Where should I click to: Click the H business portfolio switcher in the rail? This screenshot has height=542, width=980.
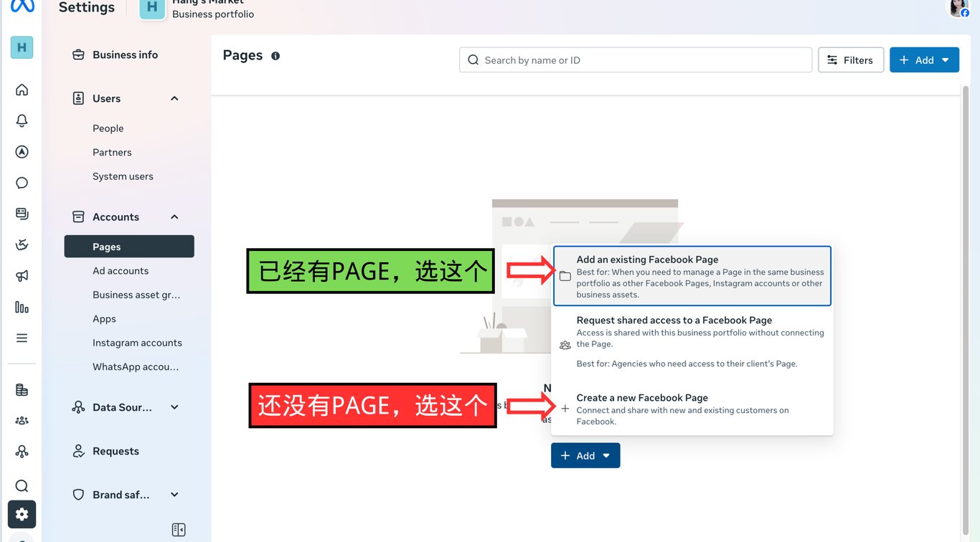pos(22,47)
